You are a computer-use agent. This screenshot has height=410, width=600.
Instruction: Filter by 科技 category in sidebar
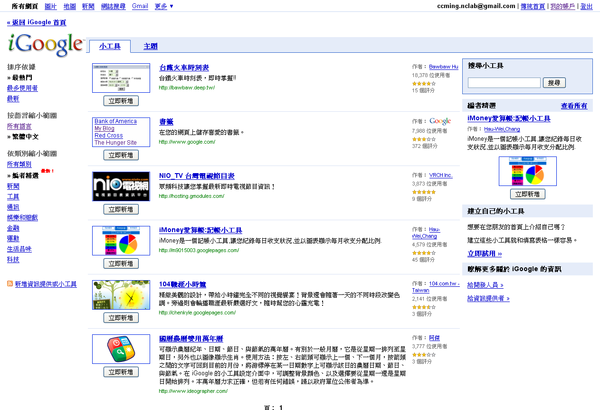(13, 260)
